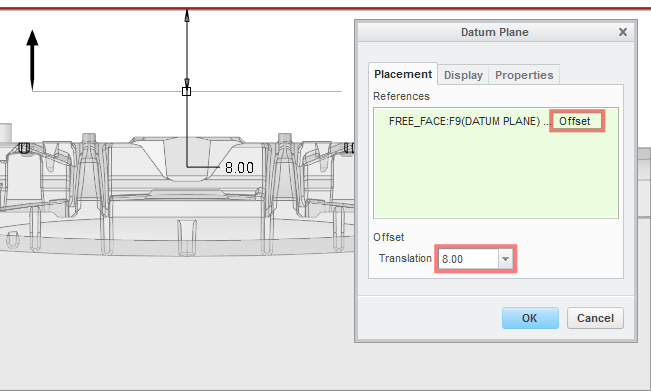
Task: Switch to the Properties tab
Action: click(524, 75)
